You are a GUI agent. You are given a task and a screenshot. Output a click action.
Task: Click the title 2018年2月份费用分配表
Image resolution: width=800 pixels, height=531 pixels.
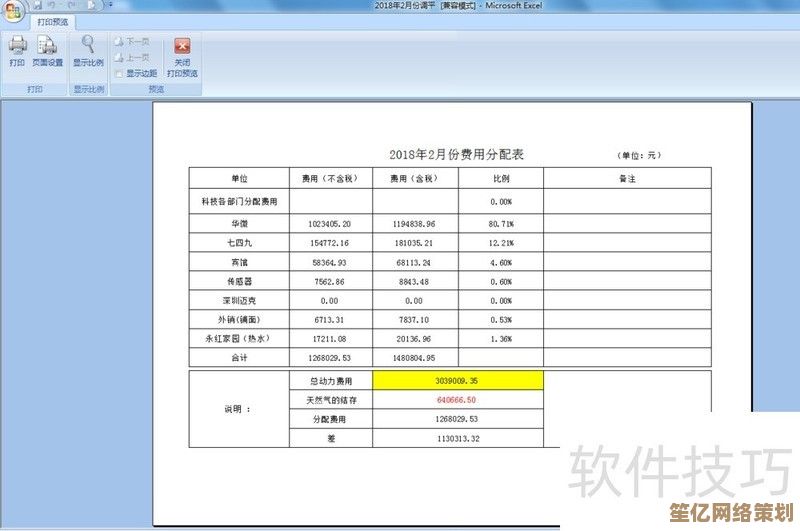tap(456, 155)
